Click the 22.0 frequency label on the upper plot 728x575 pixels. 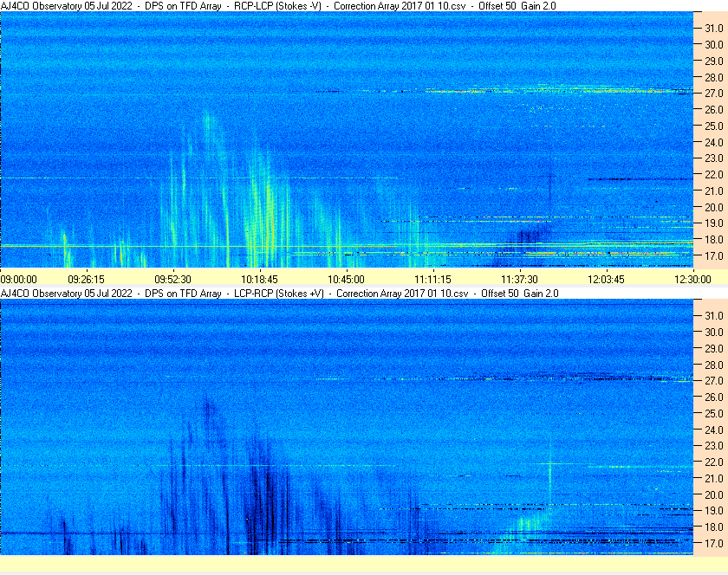tap(714, 175)
